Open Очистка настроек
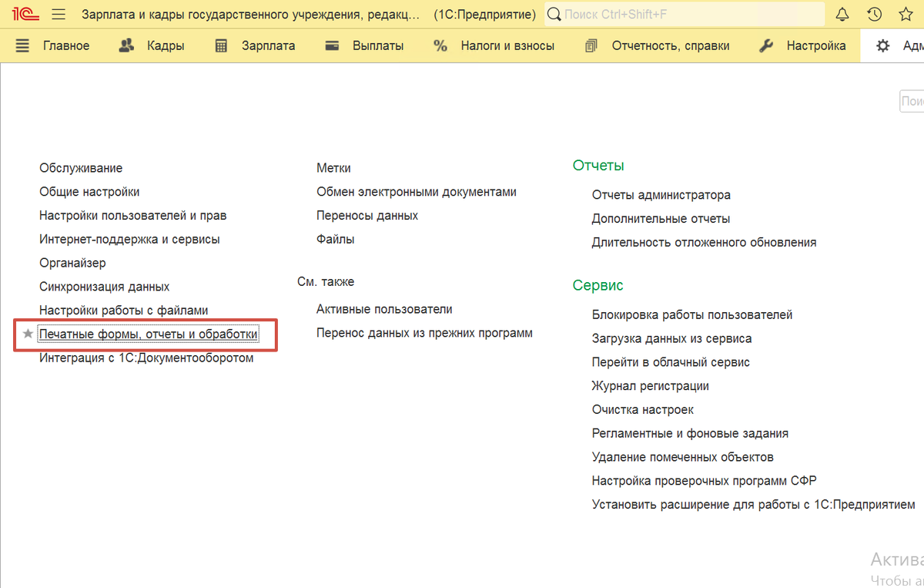The width and height of the screenshot is (924, 588). (643, 409)
